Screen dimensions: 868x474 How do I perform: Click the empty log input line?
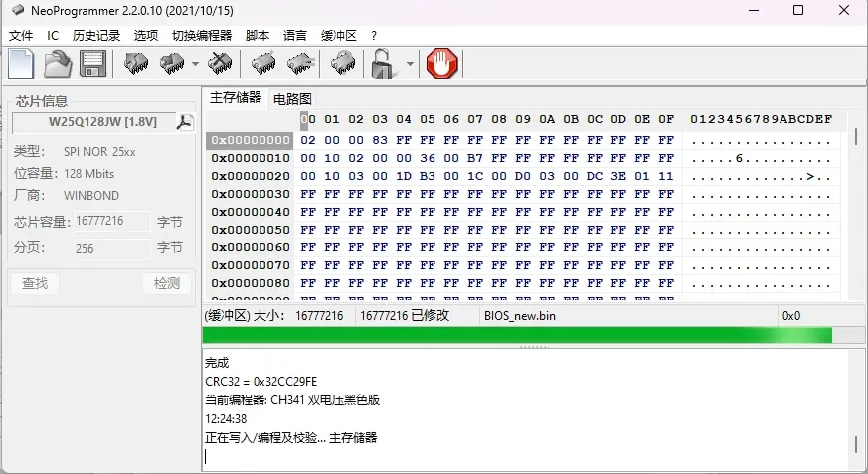pos(526,457)
